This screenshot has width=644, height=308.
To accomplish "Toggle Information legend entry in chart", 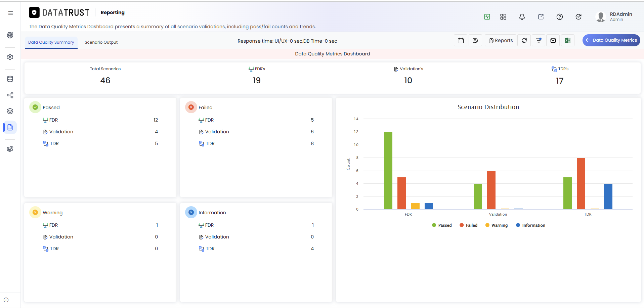I will point(530,225).
